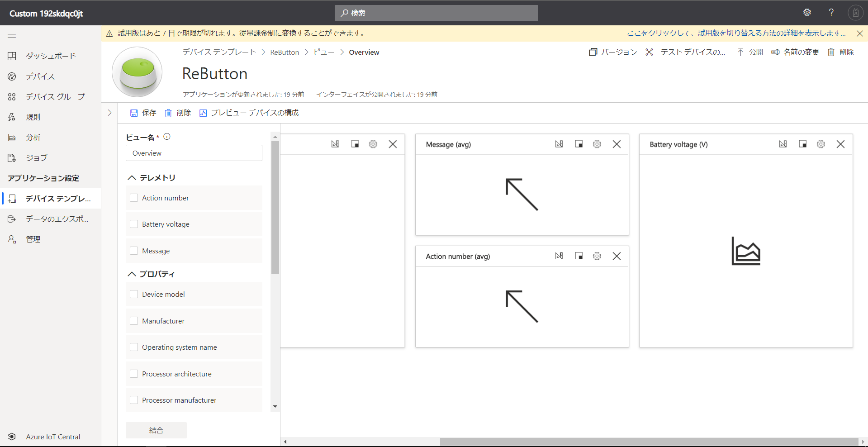Change size of Message (avg) tile
The image size is (868, 447).
coord(579,144)
